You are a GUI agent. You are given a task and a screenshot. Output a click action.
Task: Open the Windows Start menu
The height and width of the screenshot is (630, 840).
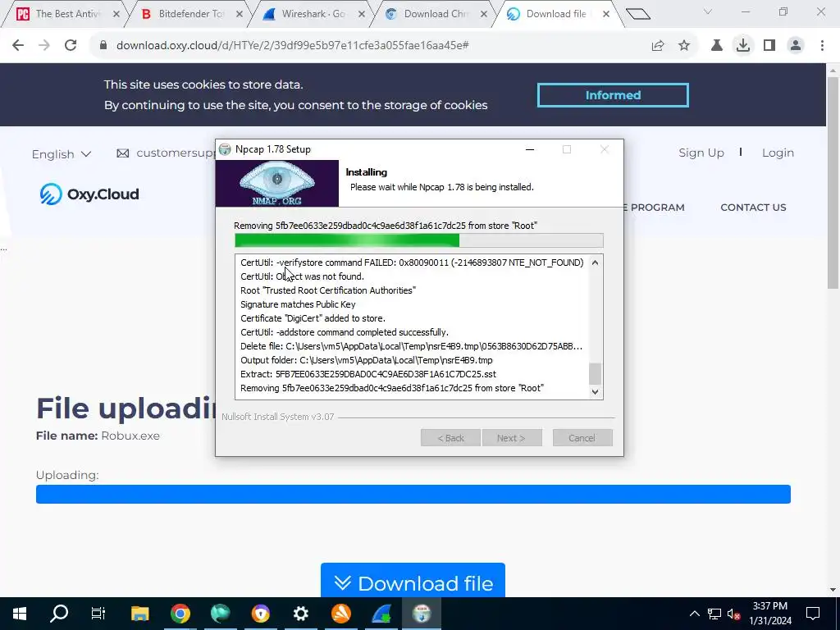[x=20, y=614]
